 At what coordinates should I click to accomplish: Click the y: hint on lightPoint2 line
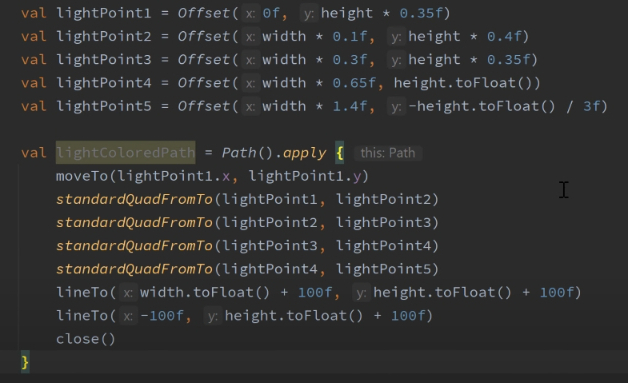click(396, 37)
